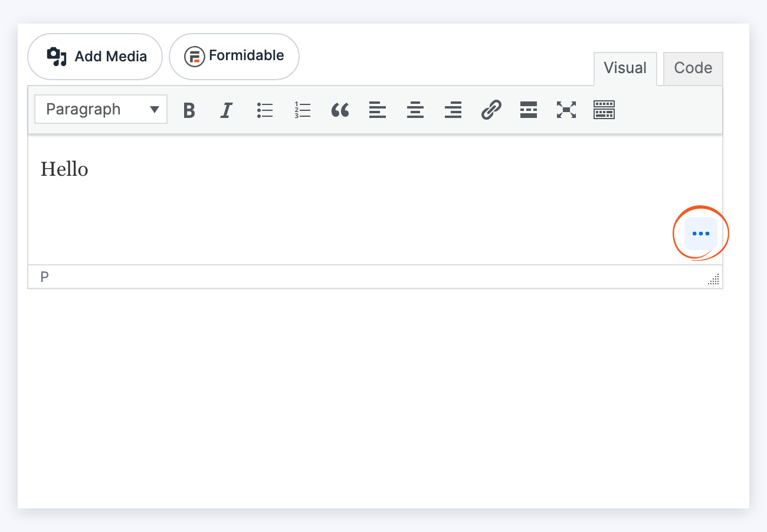Open the Paragraph format dropdown
The width and height of the screenshot is (767, 532).
pyautogui.click(x=101, y=109)
